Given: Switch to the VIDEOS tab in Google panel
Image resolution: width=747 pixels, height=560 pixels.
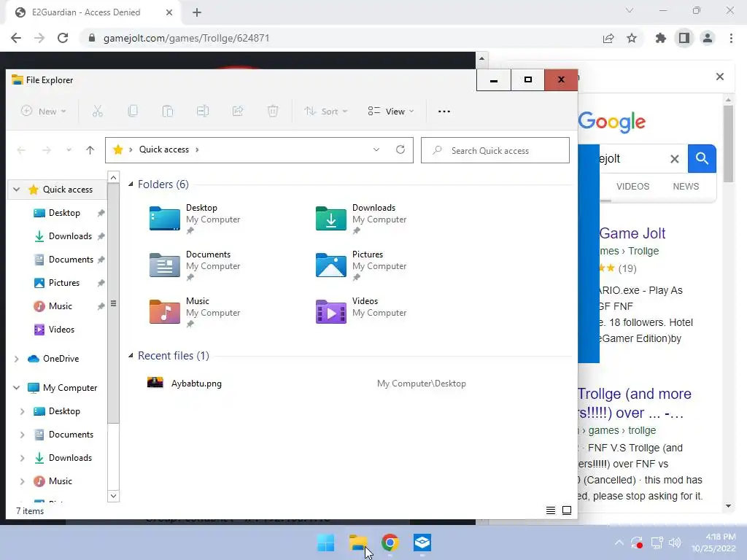Looking at the screenshot, I should [x=632, y=187].
